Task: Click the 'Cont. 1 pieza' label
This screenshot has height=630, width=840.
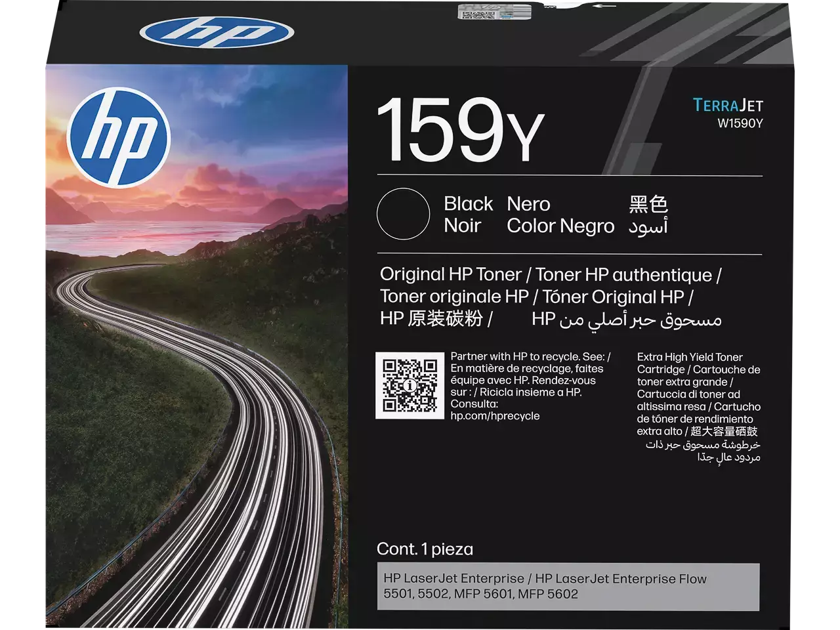Action: tap(425, 549)
